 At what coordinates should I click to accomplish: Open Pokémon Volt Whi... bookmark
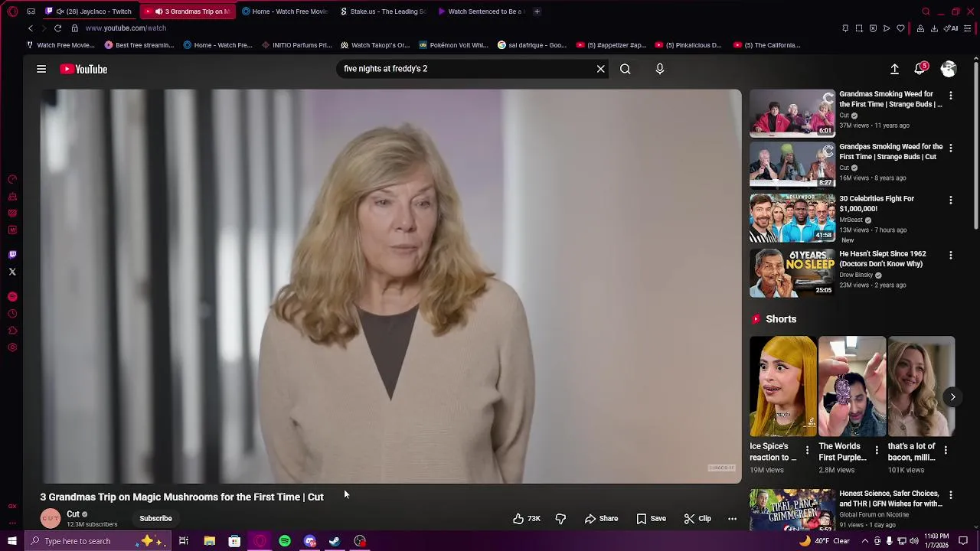point(454,45)
